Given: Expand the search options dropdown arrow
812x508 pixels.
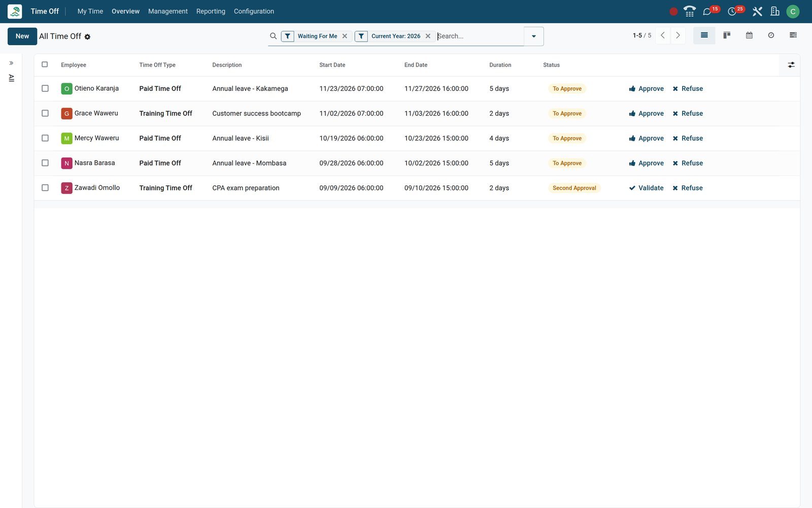Looking at the screenshot, I should coord(533,36).
